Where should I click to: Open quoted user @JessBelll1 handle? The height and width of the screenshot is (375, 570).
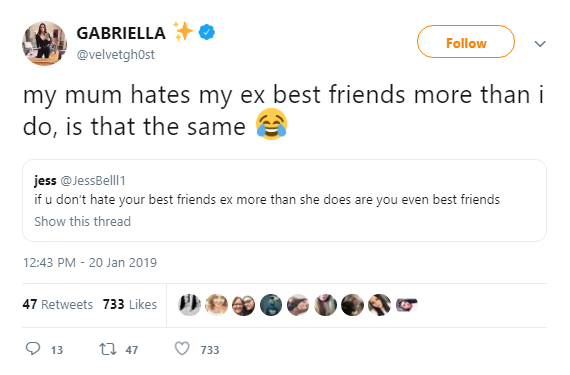pos(93,180)
